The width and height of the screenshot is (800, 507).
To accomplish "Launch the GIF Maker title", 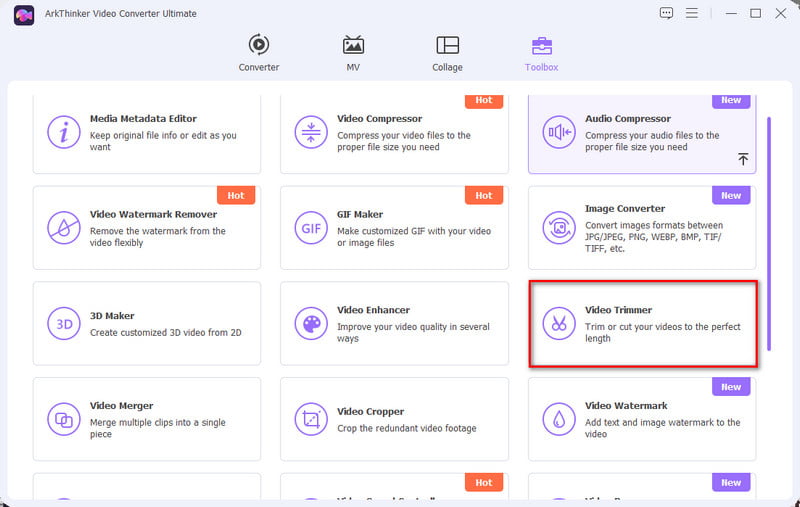I will [360, 215].
